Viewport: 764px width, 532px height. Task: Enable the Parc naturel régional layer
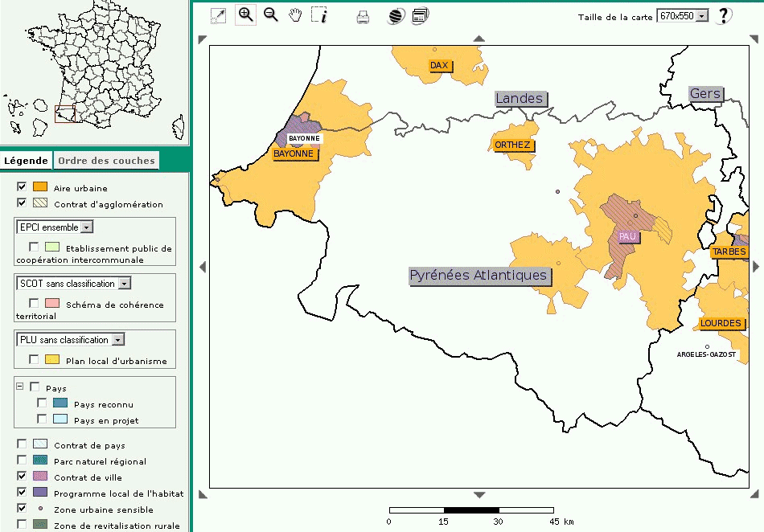coord(22,460)
